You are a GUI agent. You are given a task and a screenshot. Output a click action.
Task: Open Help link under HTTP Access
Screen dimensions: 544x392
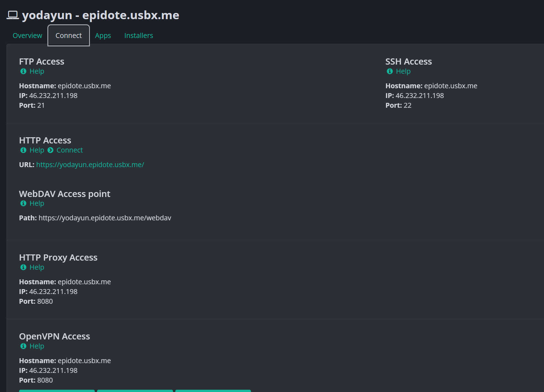tap(37, 150)
